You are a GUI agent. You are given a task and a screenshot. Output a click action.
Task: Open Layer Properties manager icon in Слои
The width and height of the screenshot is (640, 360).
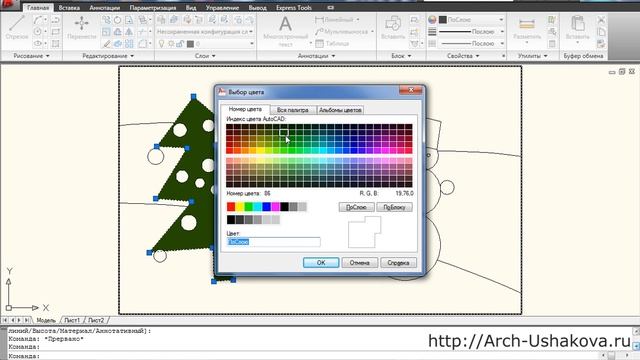pyautogui.click(x=161, y=20)
